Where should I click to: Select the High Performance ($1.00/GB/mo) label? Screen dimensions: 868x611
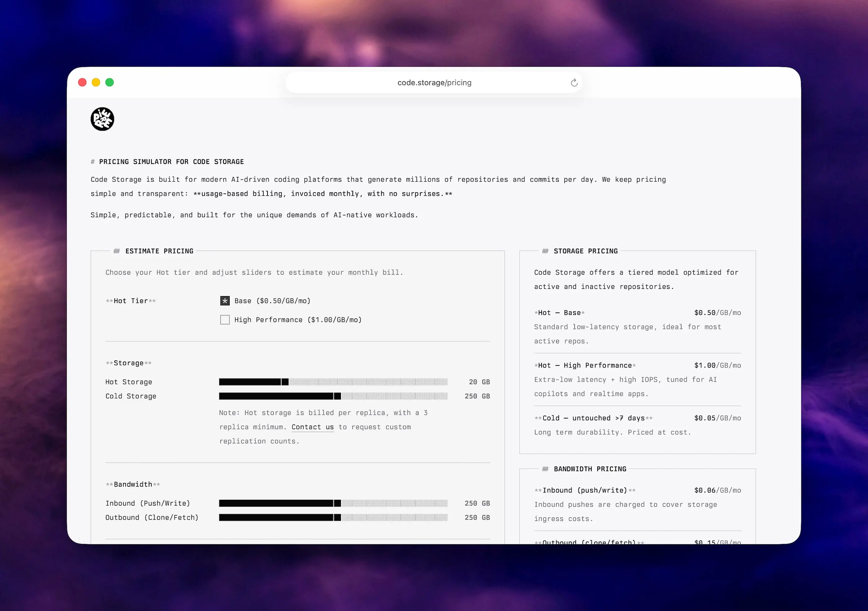(x=298, y=320)
